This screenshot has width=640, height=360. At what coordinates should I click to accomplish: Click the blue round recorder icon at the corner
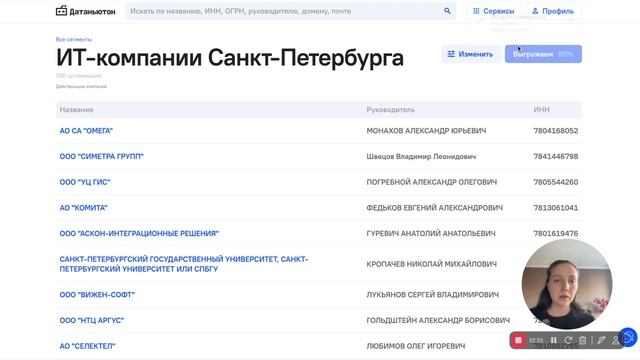(629, 337)
